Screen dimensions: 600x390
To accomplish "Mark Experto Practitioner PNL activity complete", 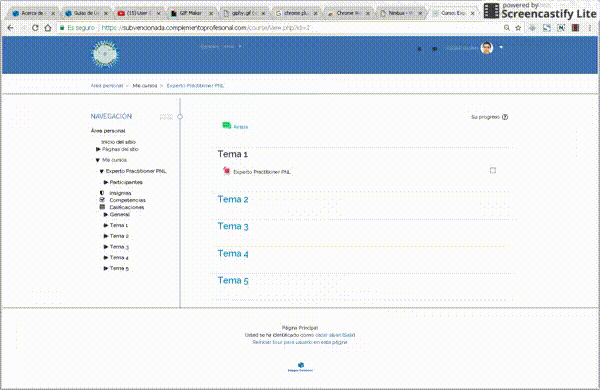I will coord(493,170).
